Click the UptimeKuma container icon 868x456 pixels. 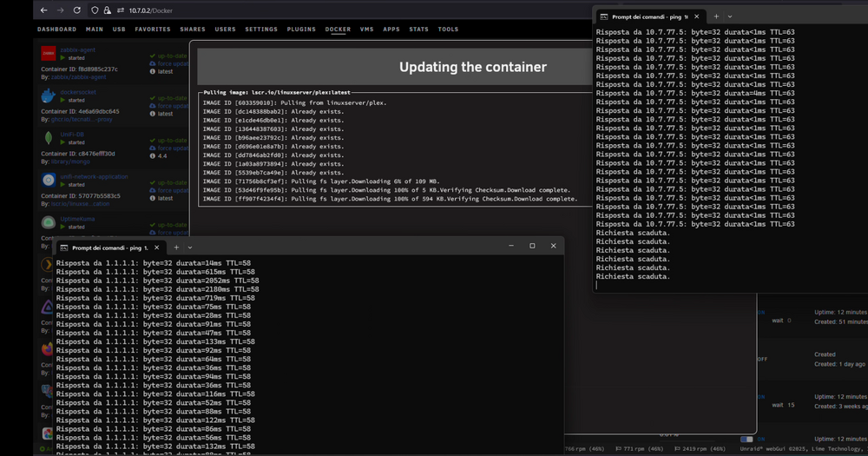click(48, 222)
